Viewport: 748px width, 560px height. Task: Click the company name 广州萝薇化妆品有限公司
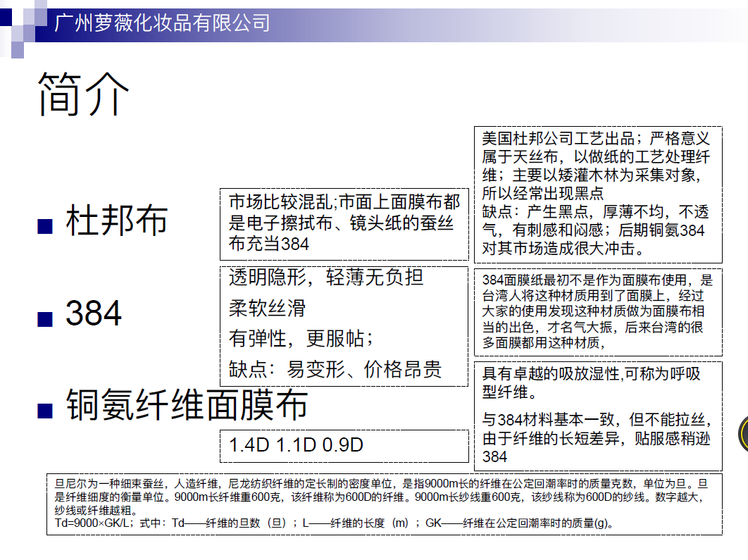pyautogui.click(x=162, y=23)
